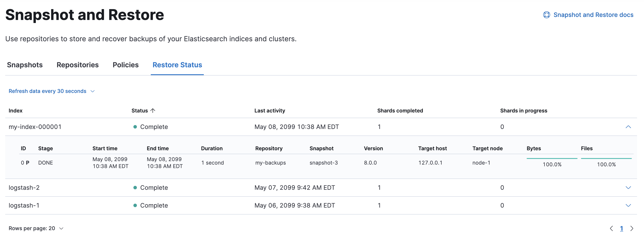The image size is (644, 241).
Task: Click the Status column sort arrow icon
Action: point(153,111)
